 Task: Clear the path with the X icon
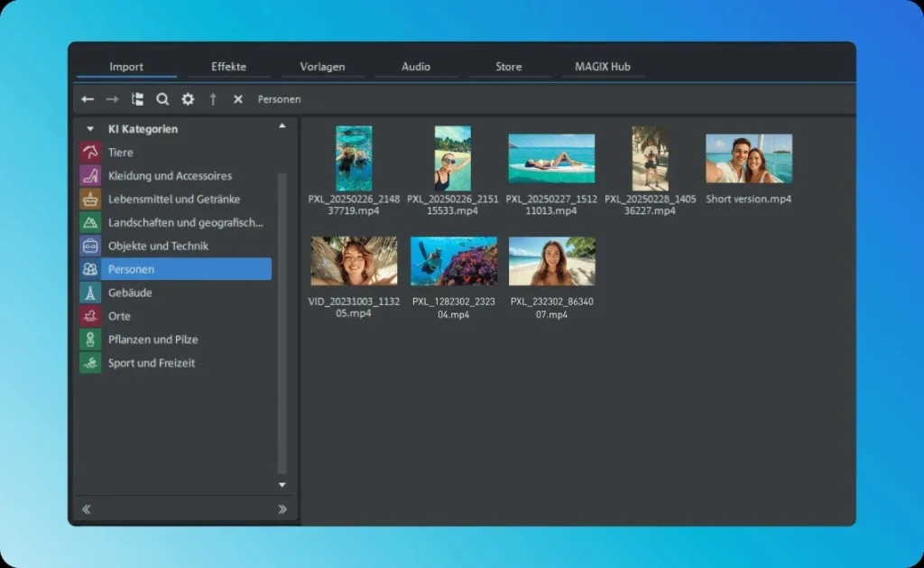click(x=237, y=99)
